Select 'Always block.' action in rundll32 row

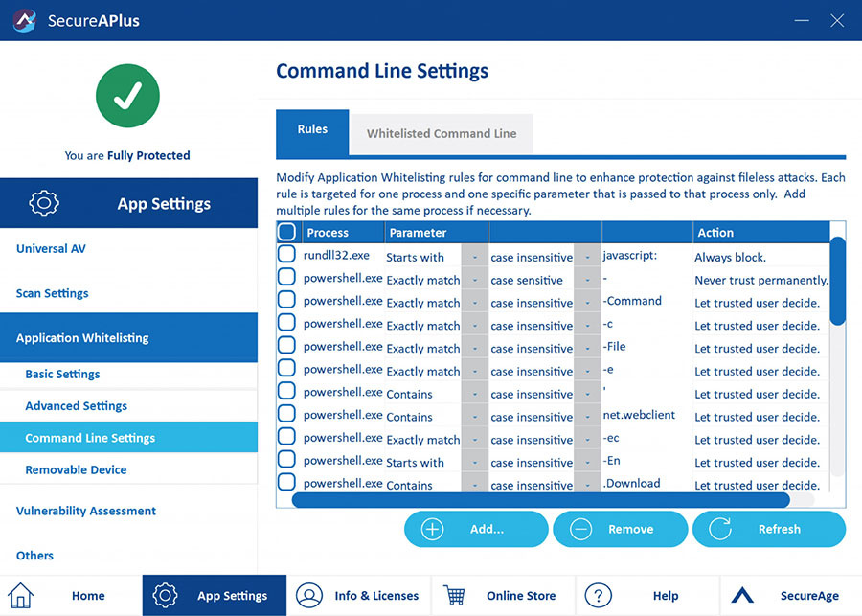[730, 258]
